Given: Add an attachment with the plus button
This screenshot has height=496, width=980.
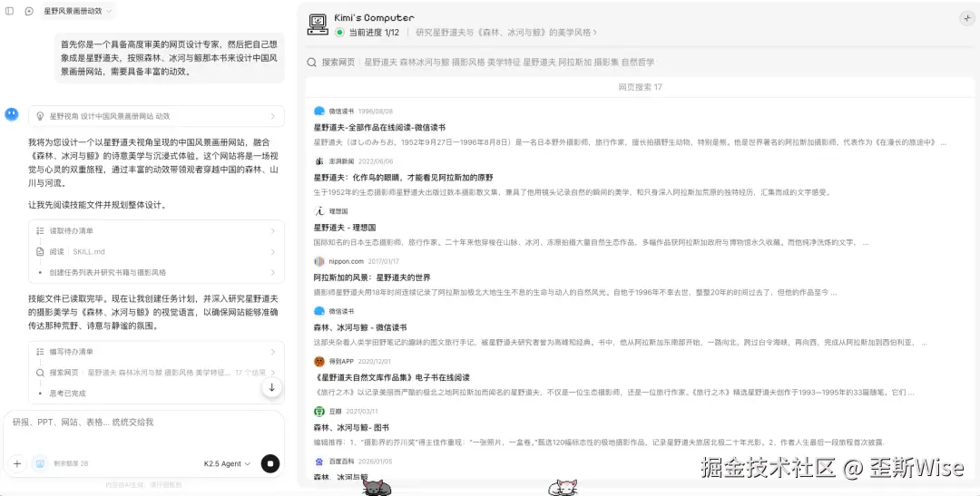Looking at the screenshot, I should (x=17, y=463).
